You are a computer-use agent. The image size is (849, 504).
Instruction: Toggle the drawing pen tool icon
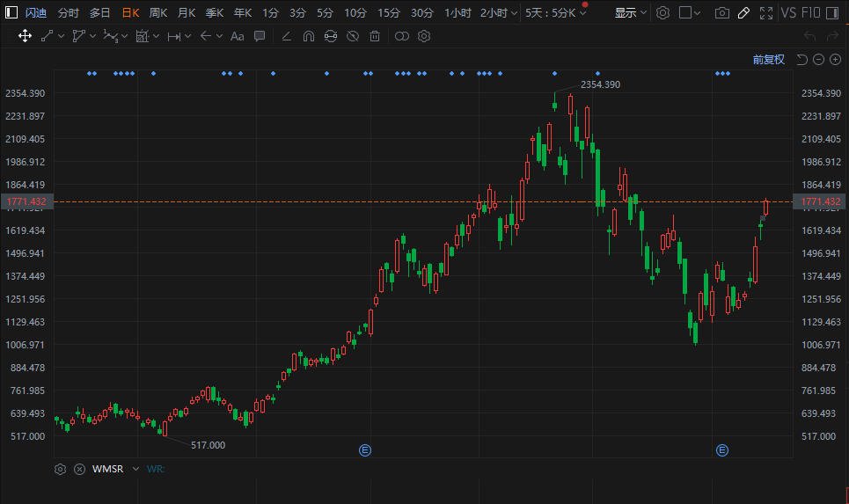744,12
